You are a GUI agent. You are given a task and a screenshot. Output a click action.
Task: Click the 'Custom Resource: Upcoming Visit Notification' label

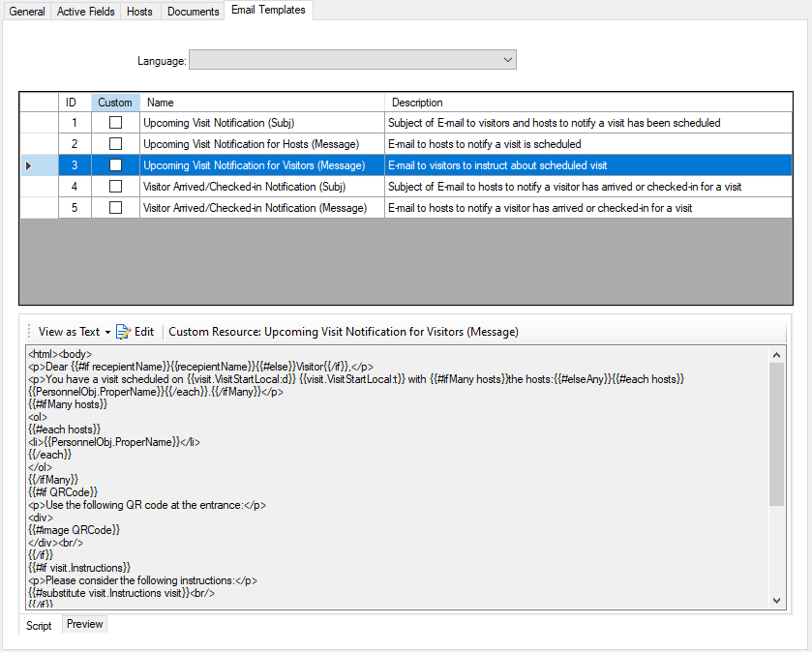[x=344, y=332]
